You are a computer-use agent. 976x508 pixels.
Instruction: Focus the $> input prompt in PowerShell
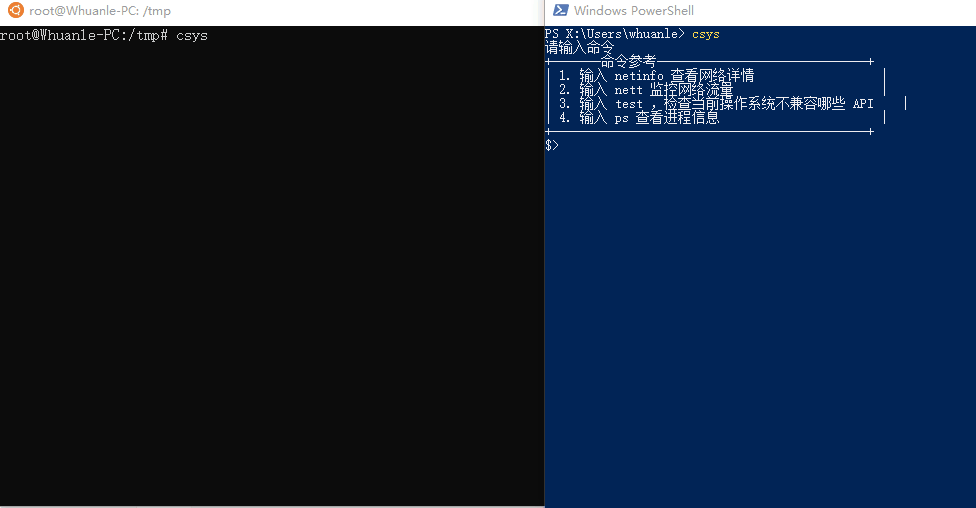[x=552, y=145]
